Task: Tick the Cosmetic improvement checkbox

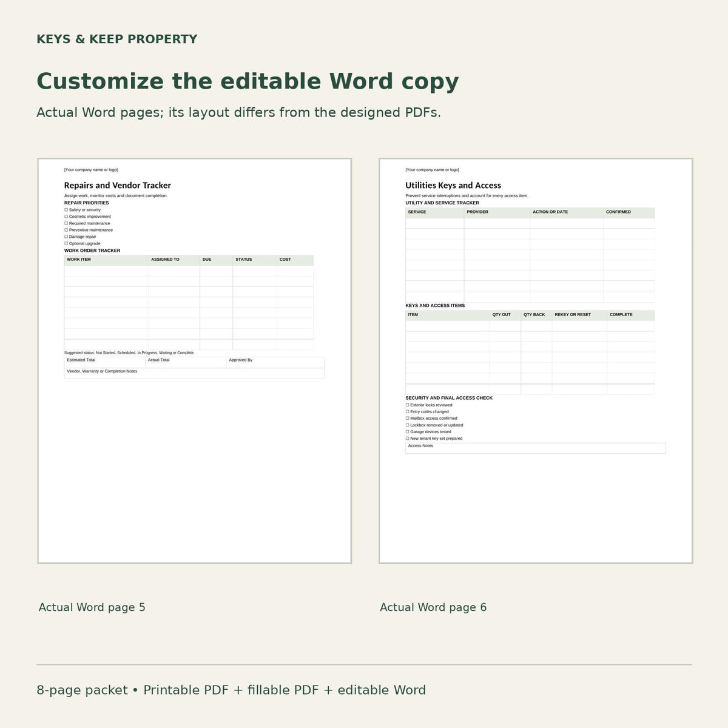Action: [66, 217]
